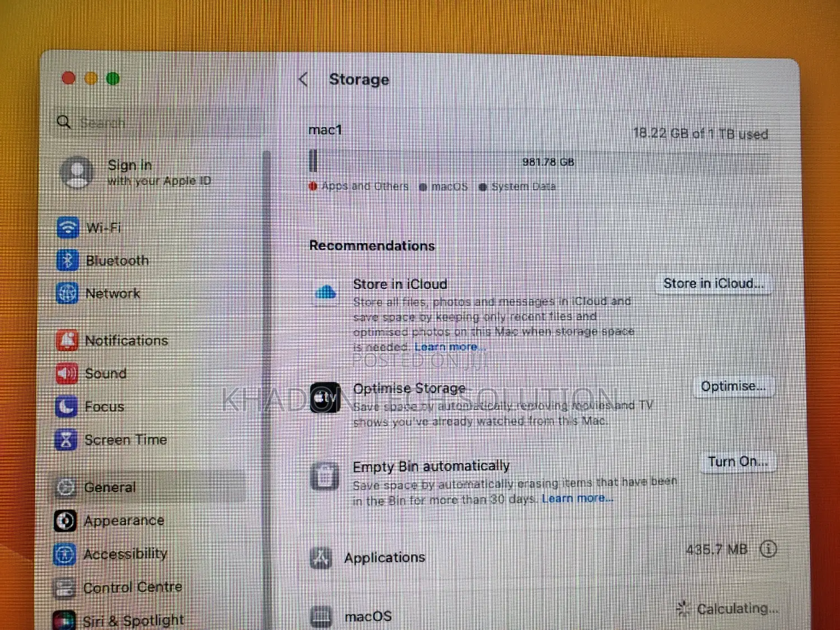Image resolution: width=840 pixels, height=630 pixels.
Task: Click the iCloud cloud icon
Action: click(x=325, y=292)
